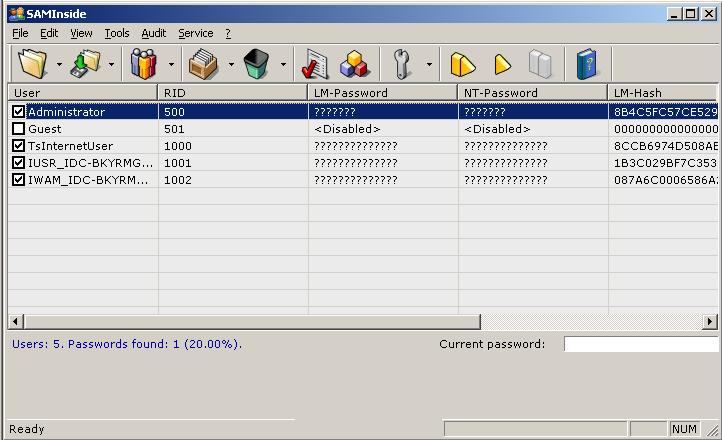722x440 pixels.
Task: Expand dropdown arrow next to trash bin icon
Action: (283, 64)
